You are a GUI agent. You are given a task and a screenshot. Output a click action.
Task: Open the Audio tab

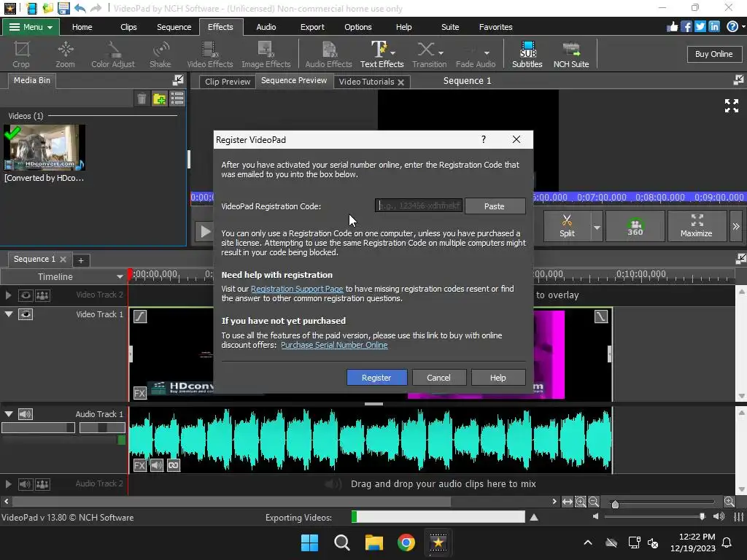266,27
